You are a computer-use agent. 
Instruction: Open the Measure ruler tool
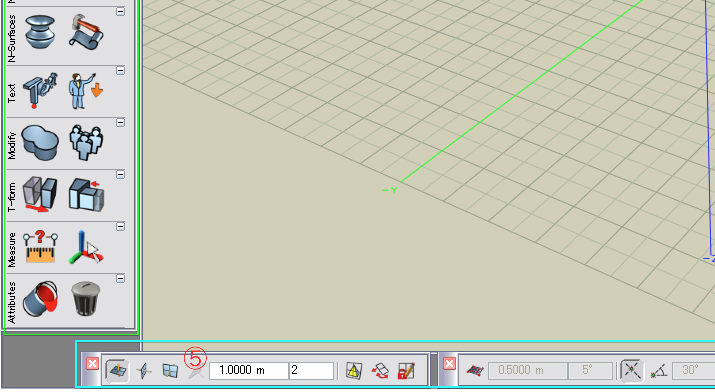[x=40, y=247]
